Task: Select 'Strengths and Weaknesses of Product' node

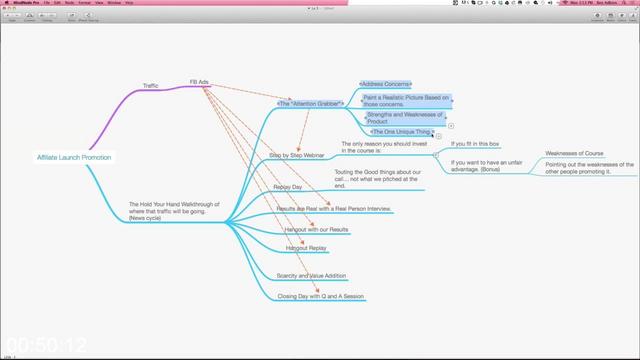Action: click(405, 118)
